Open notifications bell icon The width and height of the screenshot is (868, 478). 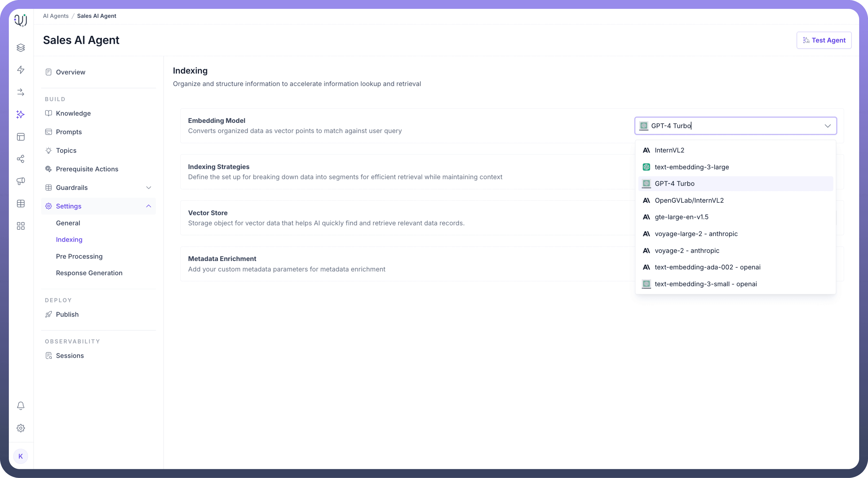tap(21, 406)
